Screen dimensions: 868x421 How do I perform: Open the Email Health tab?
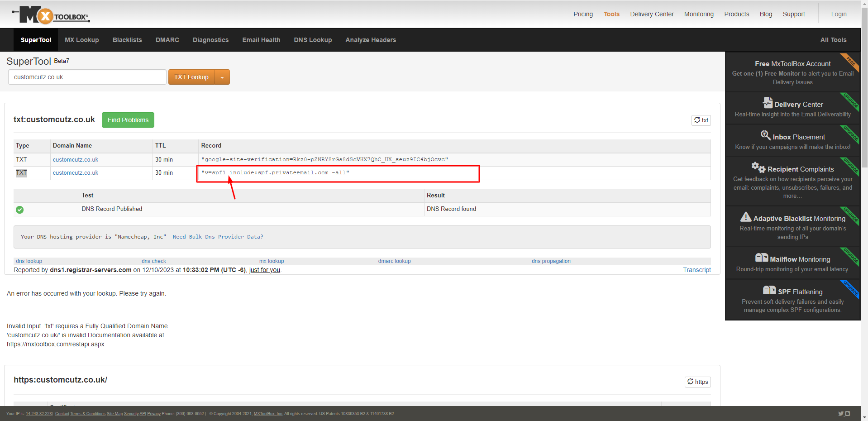click(x=261, y=40)
